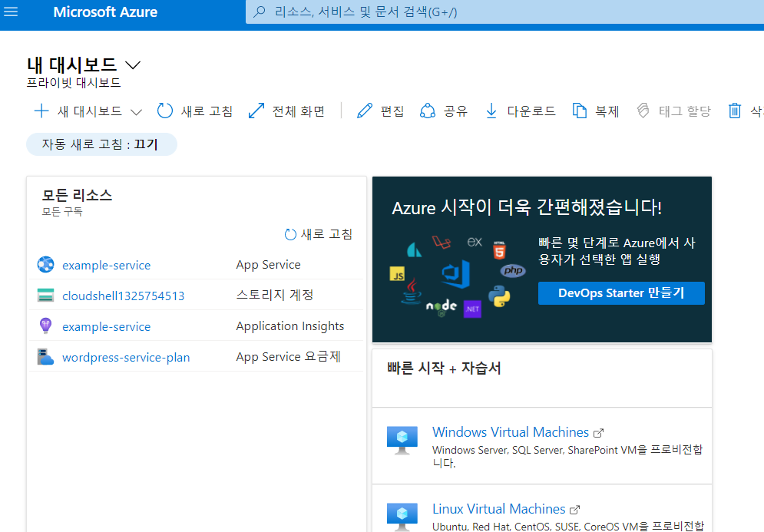The height and width of the screenshot is (532, 764).
Task: Click the DevOps Starter 만들기 button
Action: click(x=621, y=292)
